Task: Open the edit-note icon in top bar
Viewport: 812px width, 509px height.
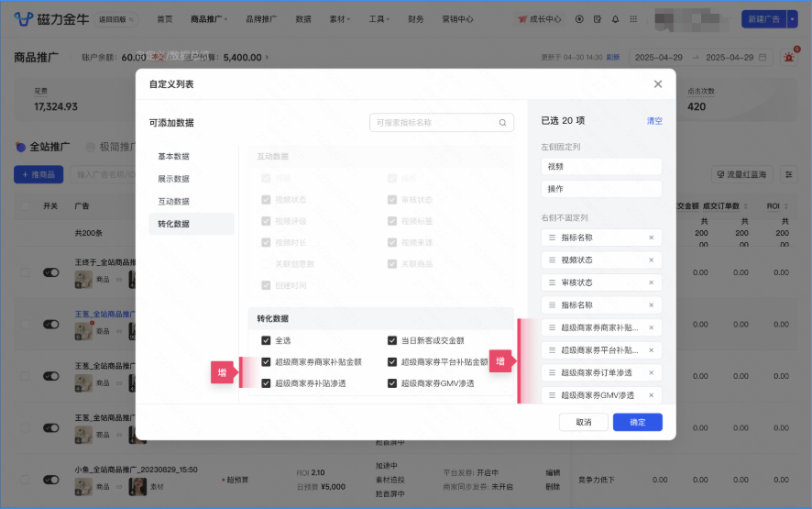Action: [598, 19]
